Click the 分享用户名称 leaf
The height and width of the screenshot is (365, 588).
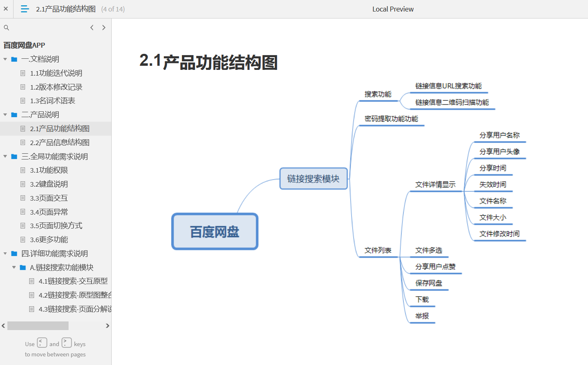pyautogui.click(x=499, y=135)
